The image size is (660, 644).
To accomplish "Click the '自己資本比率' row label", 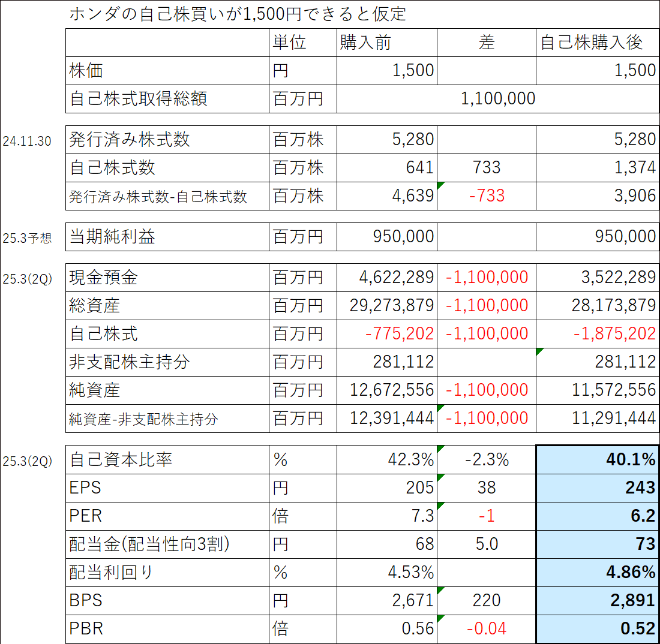I will click(121, 460).
